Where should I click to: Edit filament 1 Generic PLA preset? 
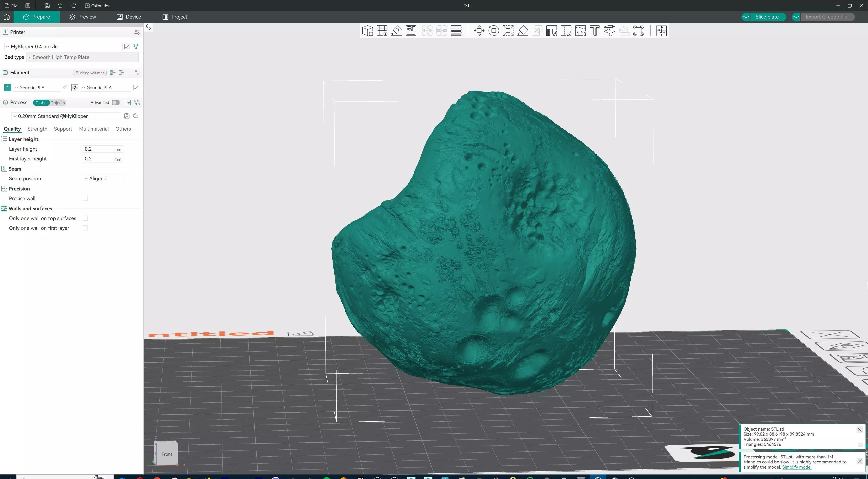pos(64,88)
